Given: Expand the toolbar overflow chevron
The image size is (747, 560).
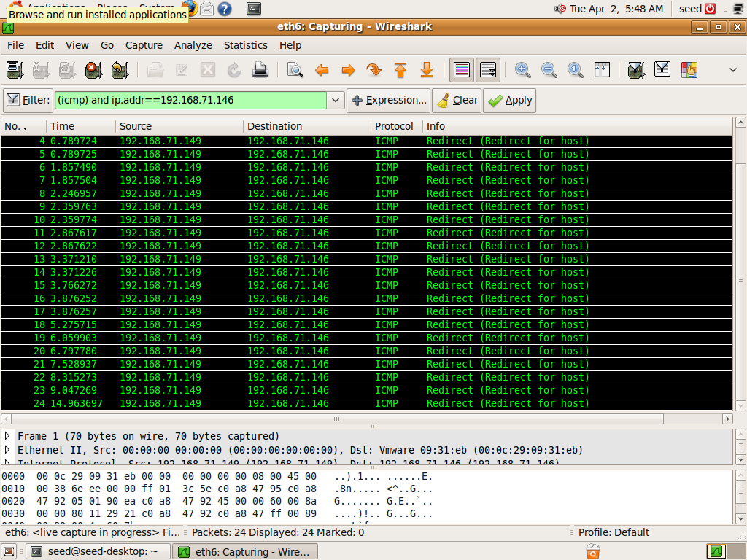Looking at the screenshot, I should (x=732, y=70).
